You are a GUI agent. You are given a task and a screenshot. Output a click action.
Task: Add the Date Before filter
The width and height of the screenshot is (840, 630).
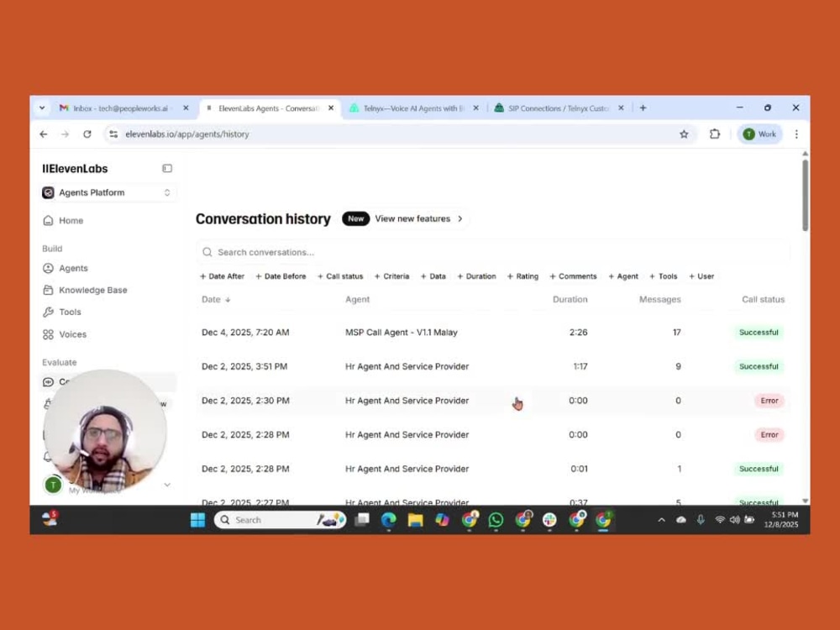pyautogui.click(x=281, y=276)
